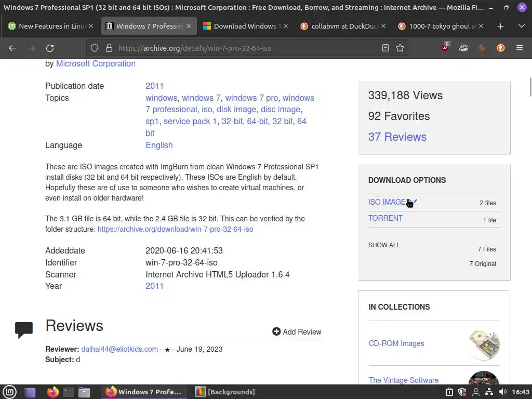Open the 'service pack 1' topic link

(190, 121)
